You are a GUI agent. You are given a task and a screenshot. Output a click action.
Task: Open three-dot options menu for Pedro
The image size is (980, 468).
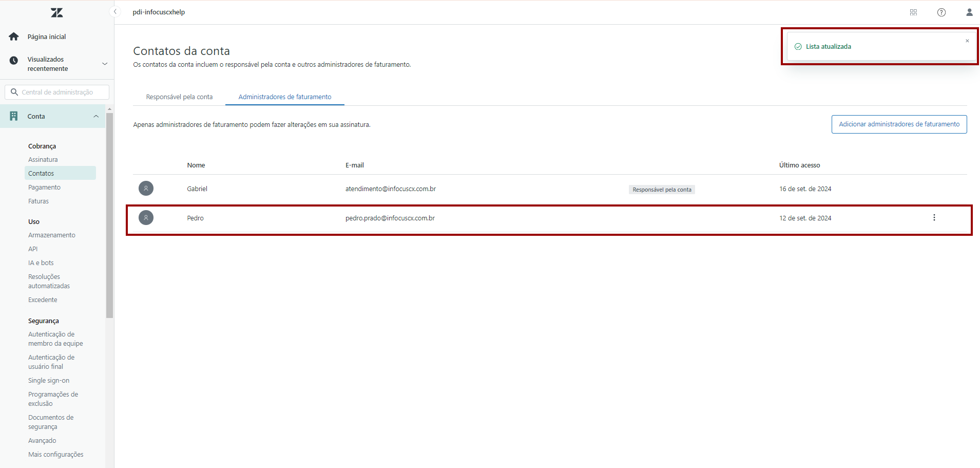(934, 218)
